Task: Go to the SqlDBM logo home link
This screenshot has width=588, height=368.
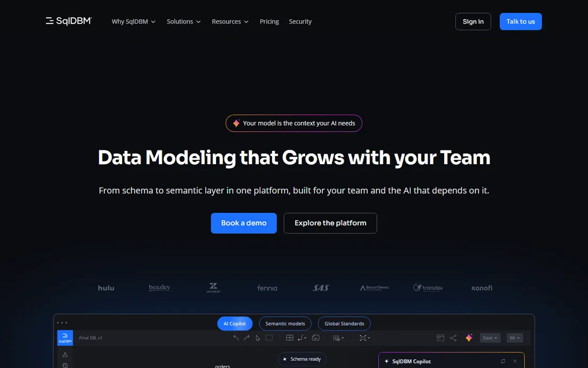Action: click(68, 21)
